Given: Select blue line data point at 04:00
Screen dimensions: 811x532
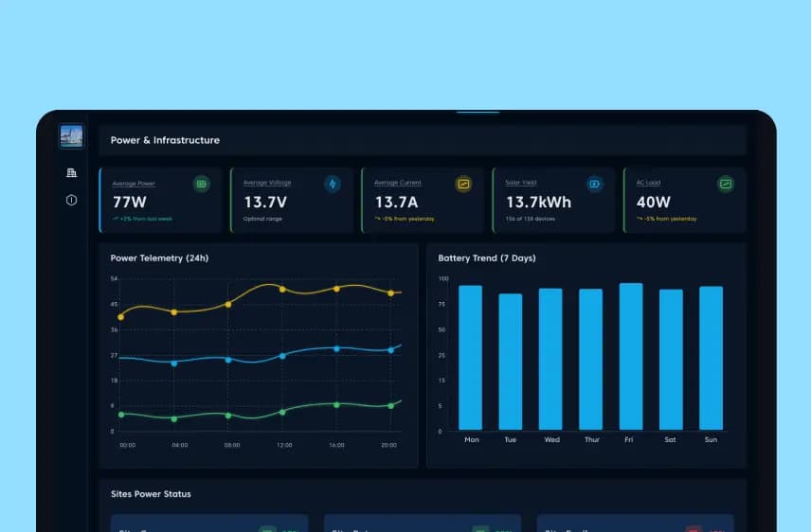Looking at the screenshot, I should point(174,364).
